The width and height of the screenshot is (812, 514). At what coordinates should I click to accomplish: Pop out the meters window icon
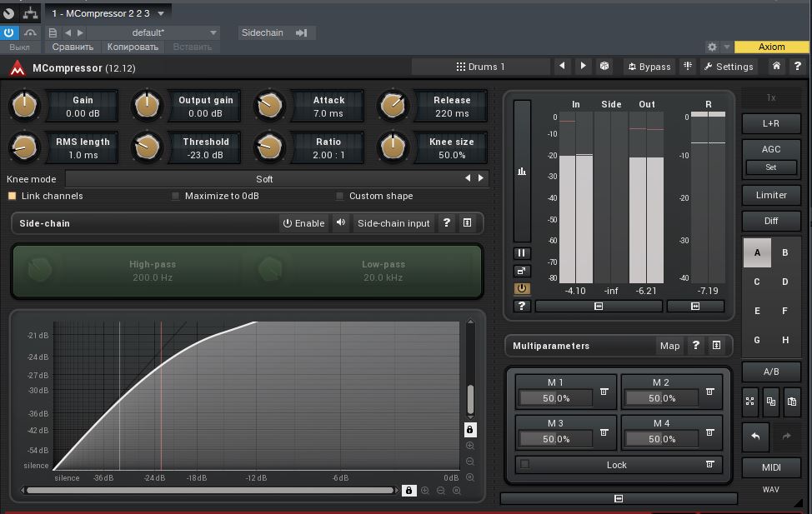click(522, 271)
